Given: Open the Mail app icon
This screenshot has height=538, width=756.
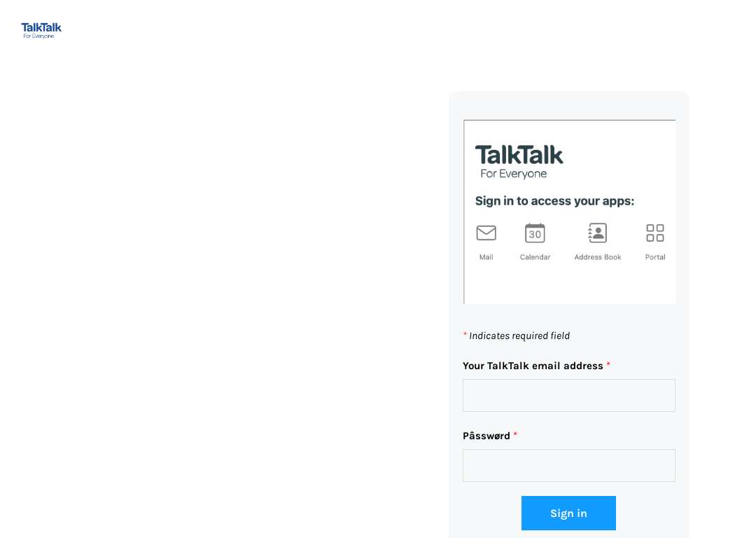Looking at the screenshot, I should click(486, 233).
